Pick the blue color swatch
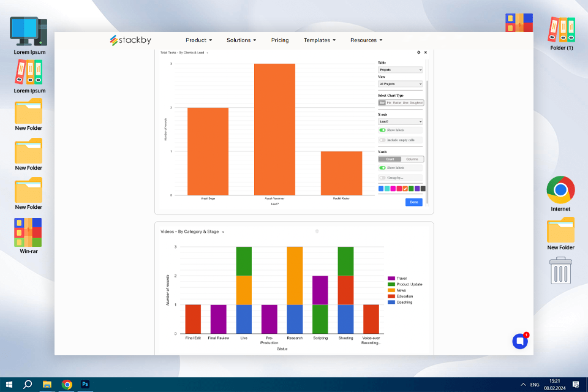588x392 pixels. pos(381,189)
